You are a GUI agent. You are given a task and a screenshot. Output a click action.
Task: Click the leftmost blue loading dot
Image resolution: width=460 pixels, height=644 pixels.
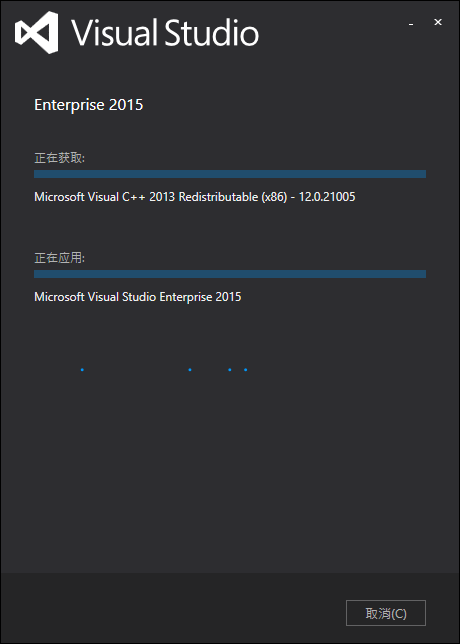point(82,370)
